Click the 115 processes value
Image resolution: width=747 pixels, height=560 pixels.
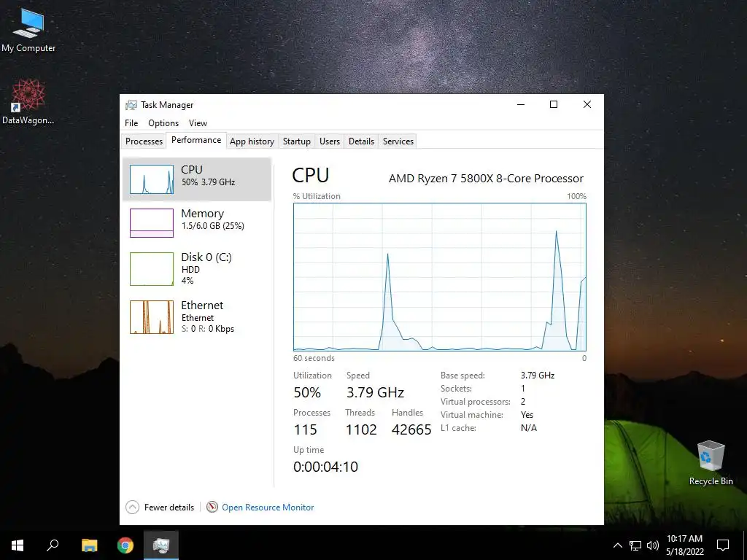pos(306,429)
